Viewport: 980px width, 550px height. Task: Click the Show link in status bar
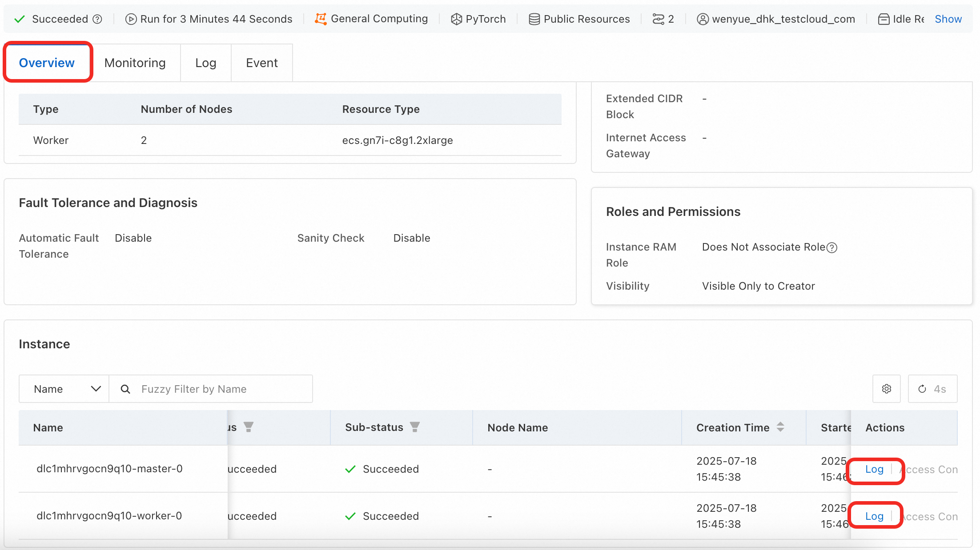click(948, 19)
